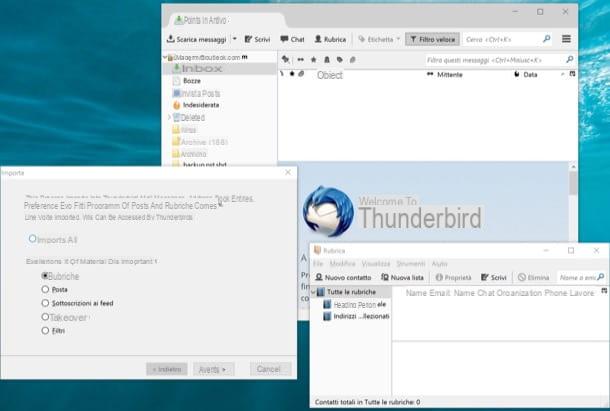Toggle tags filter icon
This screenshot has height=411, width=610.
click(340, 60)
